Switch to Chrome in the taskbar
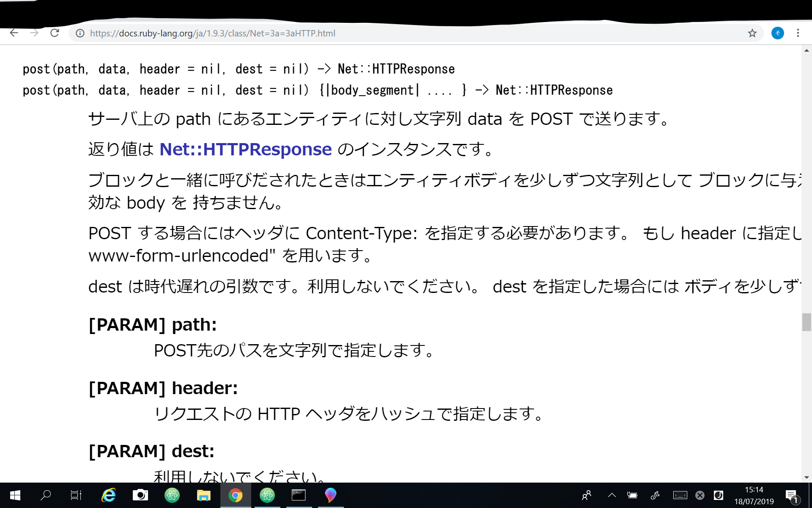812x508 pixels. [x=236, y=495]
